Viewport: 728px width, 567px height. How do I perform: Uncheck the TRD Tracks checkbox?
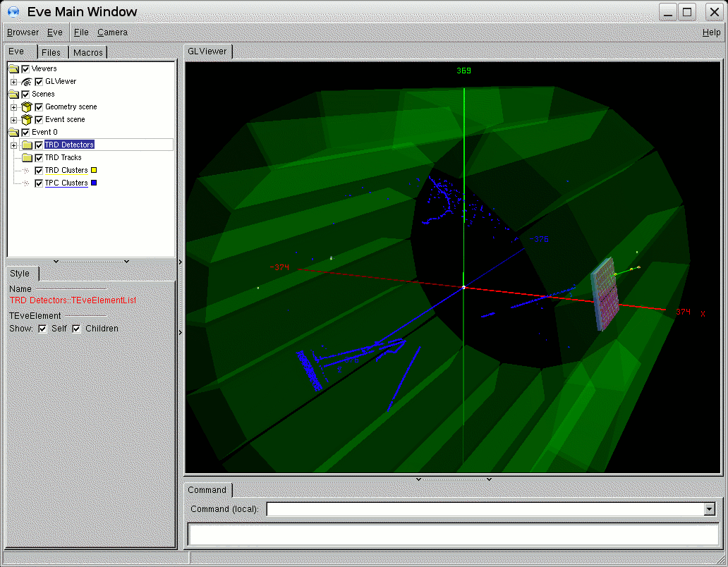point(39,158)
